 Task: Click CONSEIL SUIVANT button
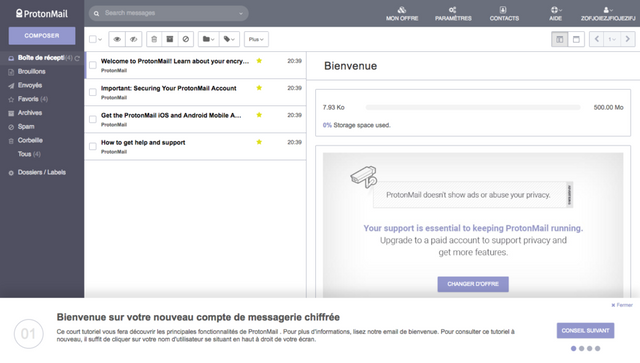tap(585, 331)
